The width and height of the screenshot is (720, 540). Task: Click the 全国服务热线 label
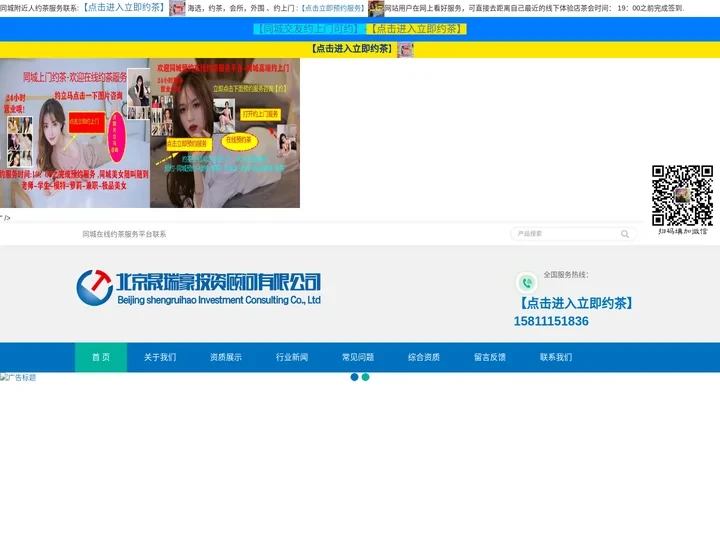click(x=566, y=275)
